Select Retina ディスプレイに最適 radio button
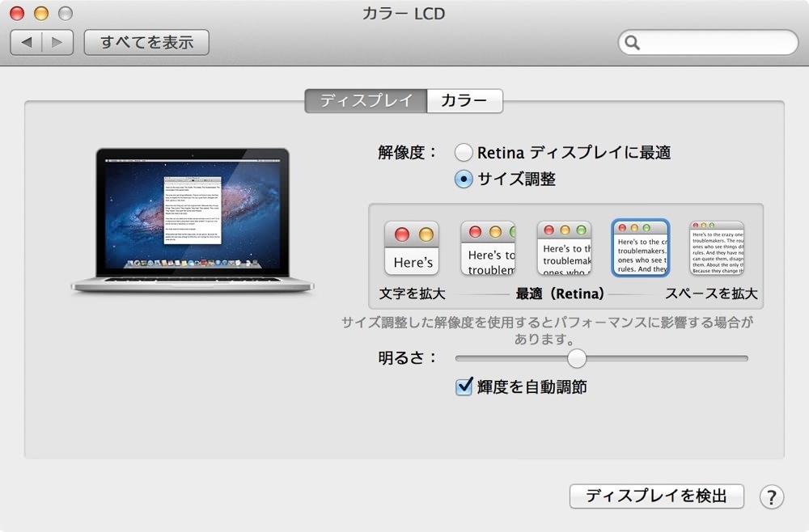The width and height of the screenshot is (809, 532). (x=464, y=153)
